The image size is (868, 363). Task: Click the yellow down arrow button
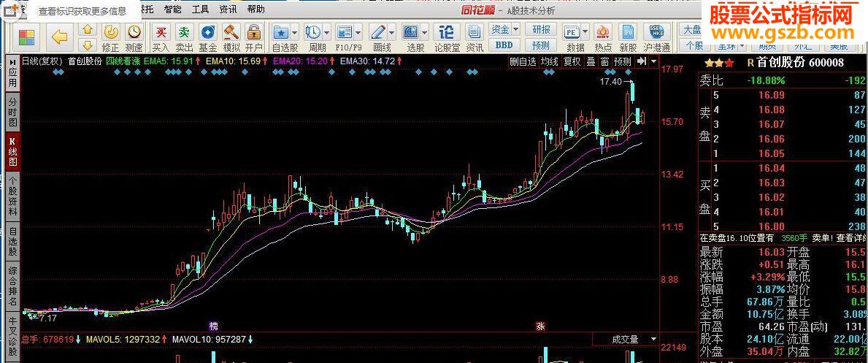(x=87, y=45)
